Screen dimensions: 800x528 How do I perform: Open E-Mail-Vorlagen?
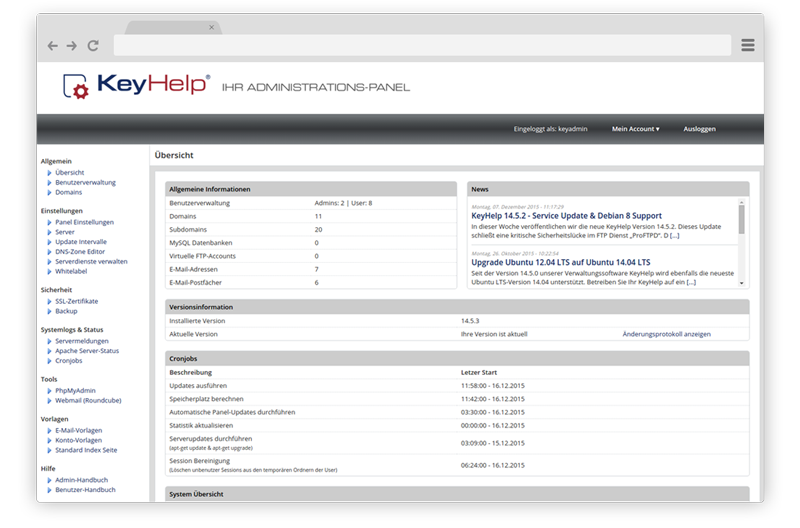click(x=79, y=430)
